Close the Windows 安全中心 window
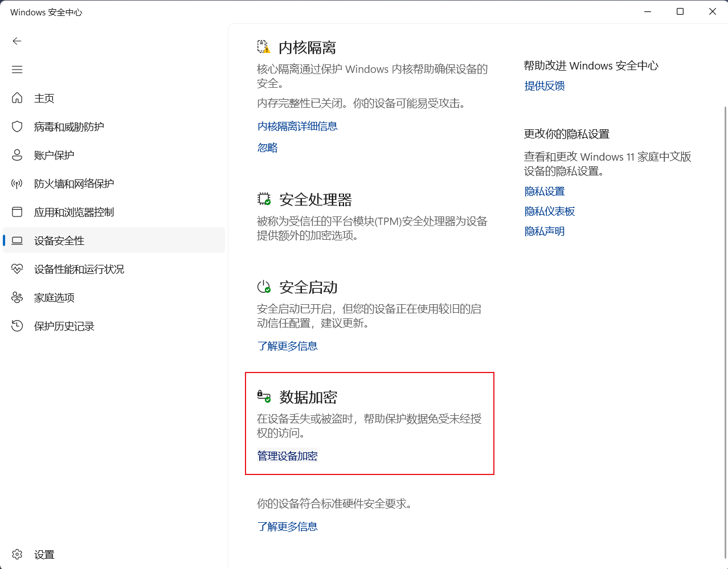 click(x=712, y=11)
